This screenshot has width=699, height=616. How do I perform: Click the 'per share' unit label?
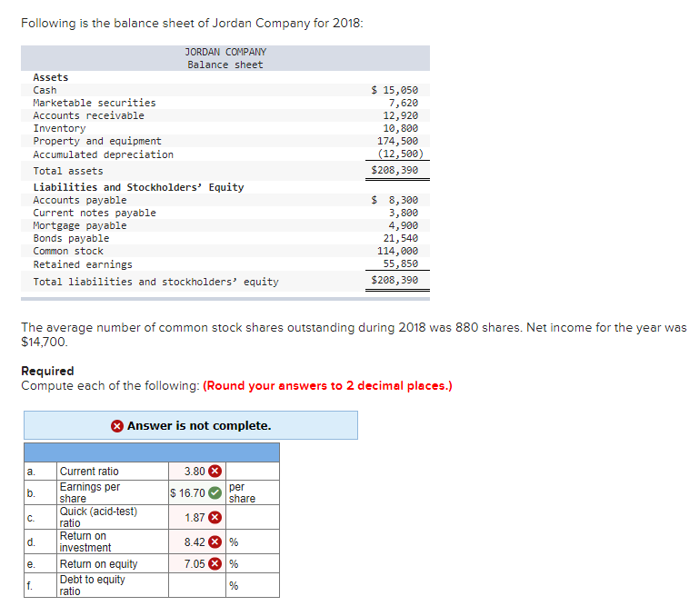[x=242, y=492]
